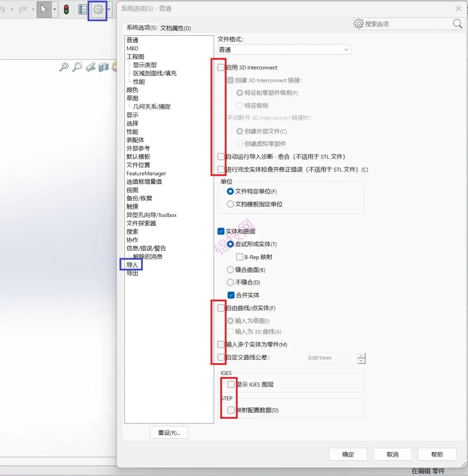Select 工程图 in options tree
The image size is (468, 476).
135,57
